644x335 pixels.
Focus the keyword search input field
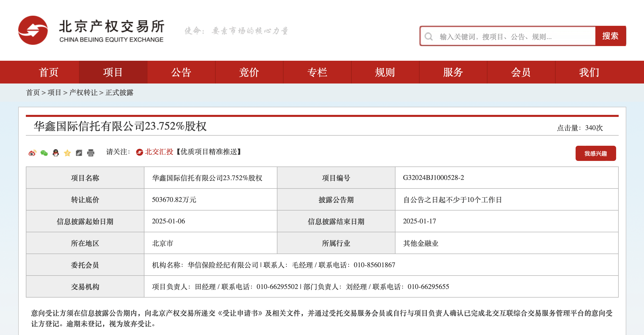click(x=508, y=36)
